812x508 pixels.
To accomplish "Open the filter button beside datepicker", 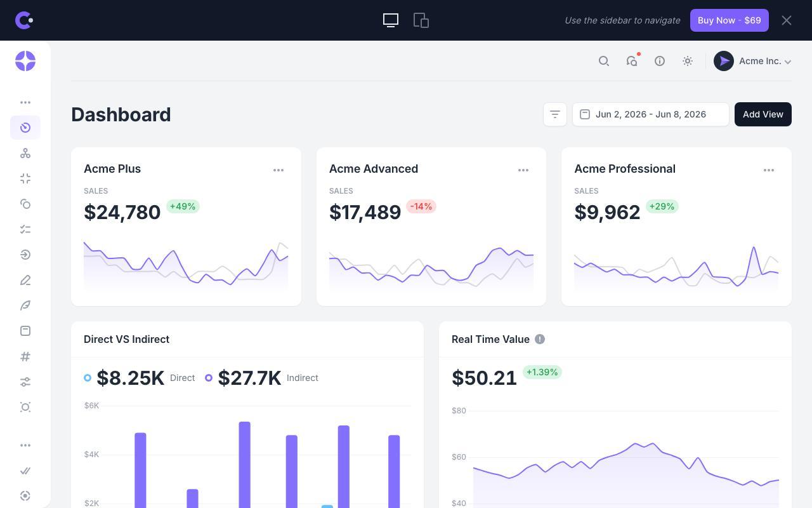I will point(555,114).
